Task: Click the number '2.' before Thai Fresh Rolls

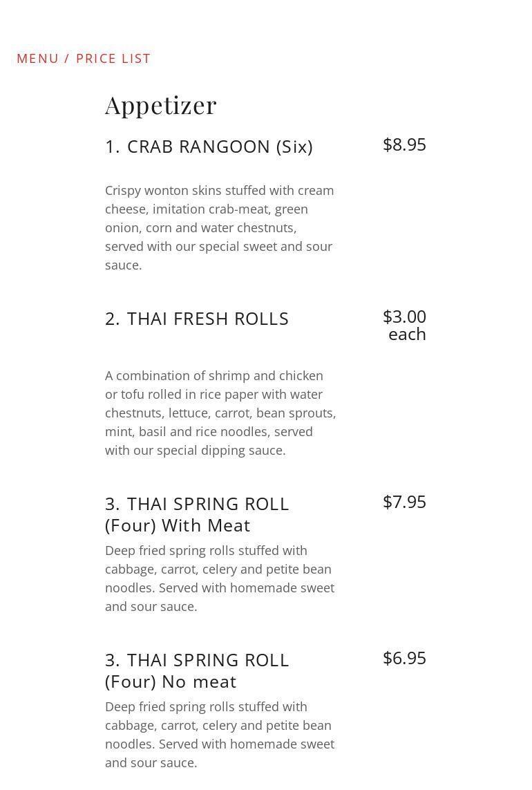Action: [x=113, y=319]
